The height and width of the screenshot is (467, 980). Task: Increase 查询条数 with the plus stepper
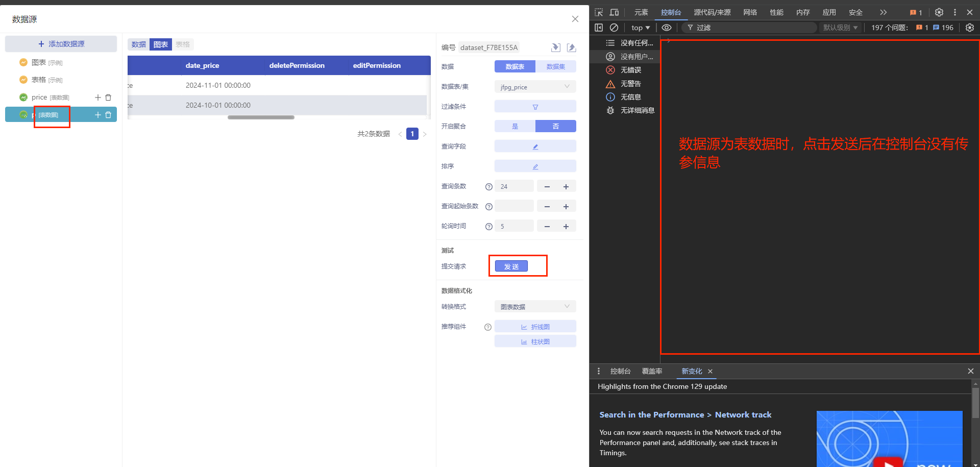[x=566, y=187]
